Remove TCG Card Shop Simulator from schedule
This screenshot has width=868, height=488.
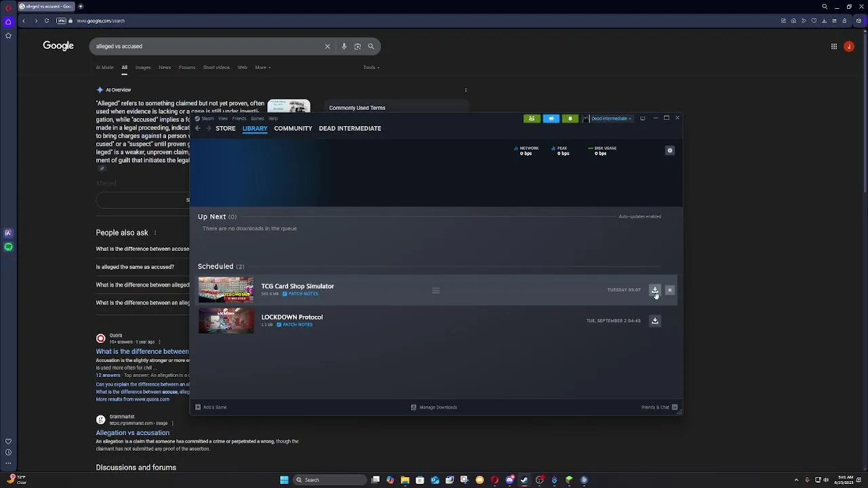coord(669,290)
